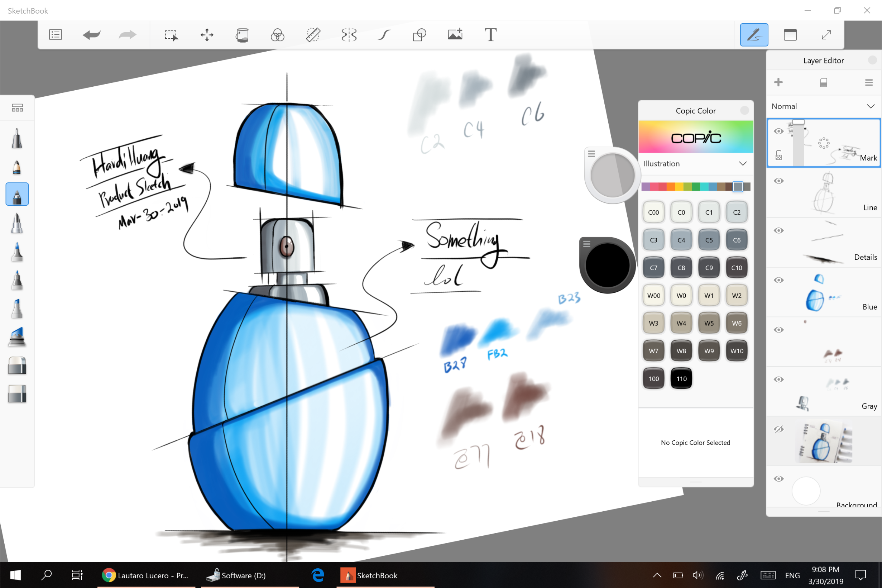The width and height of the screenshot is (882, 588).
Task: Pick Copic color W2
Action: click(737, 296)
